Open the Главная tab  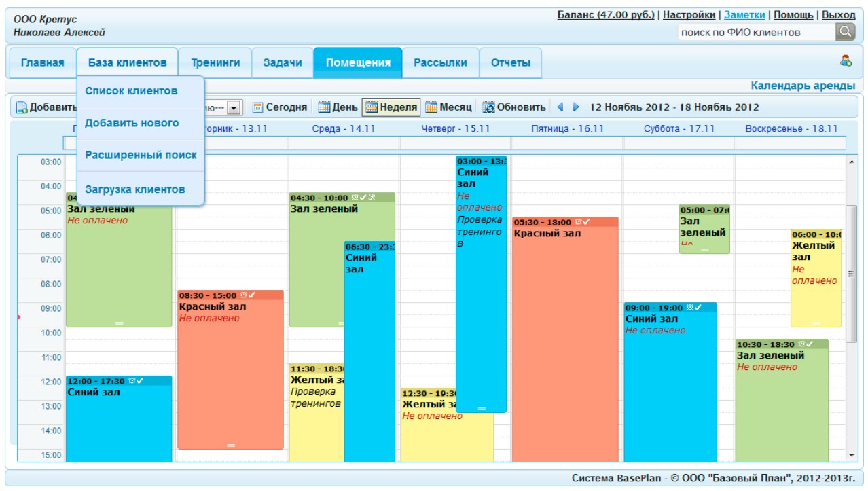click(x=42, y=62)
